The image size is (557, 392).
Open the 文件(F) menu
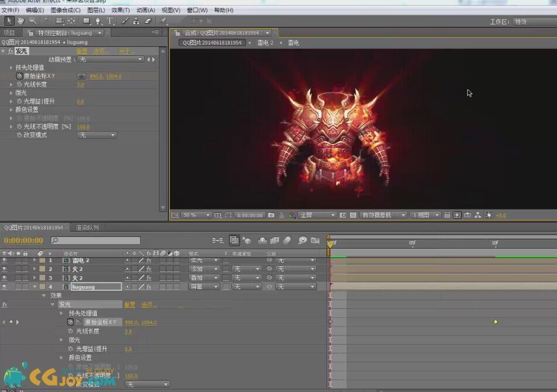pyautogui.click(x=11, y=11)
